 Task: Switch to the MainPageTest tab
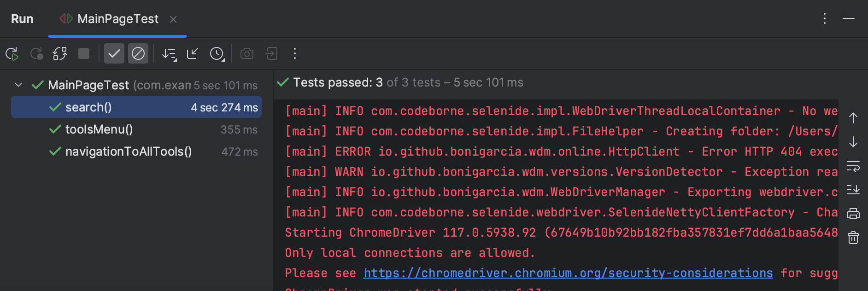click(117, 19)
